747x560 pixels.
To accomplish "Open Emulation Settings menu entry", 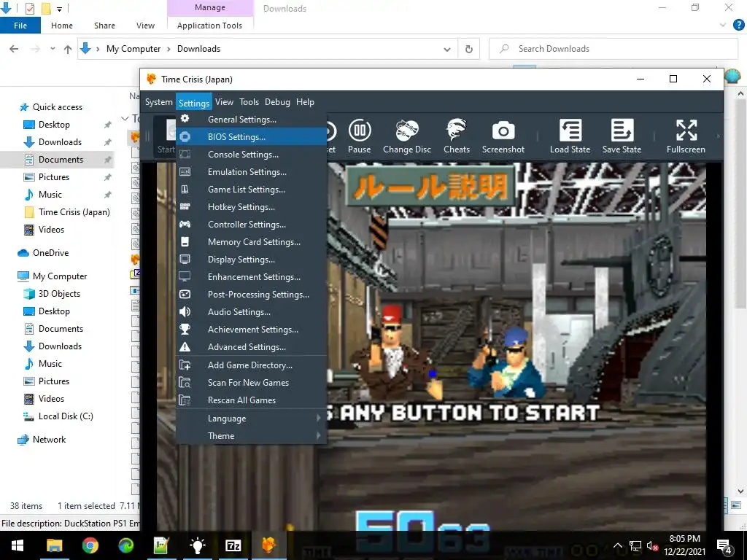I will (x=252, y=172).
